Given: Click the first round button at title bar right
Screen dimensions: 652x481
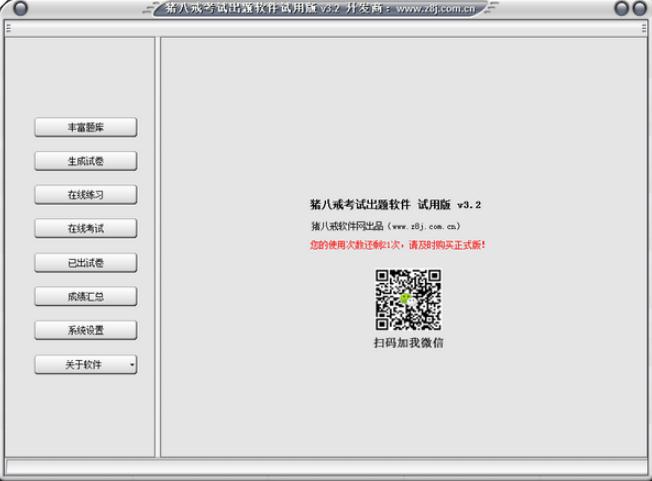Looking at the screenshot, I should [x=622, y=8].
